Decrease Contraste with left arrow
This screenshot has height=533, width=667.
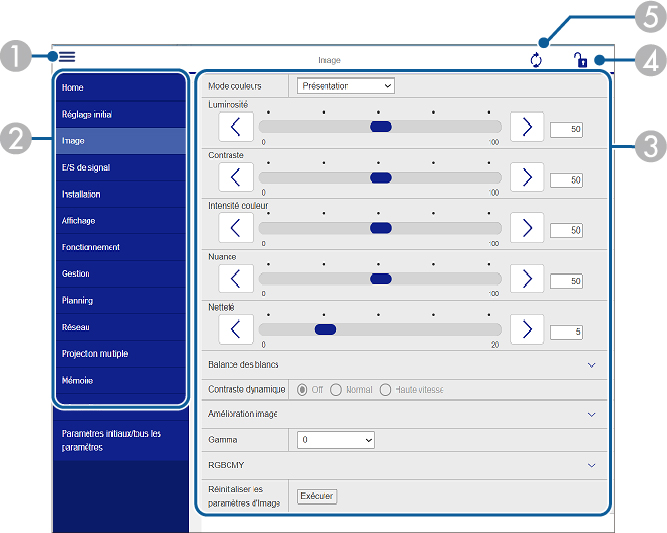(236, 177)
